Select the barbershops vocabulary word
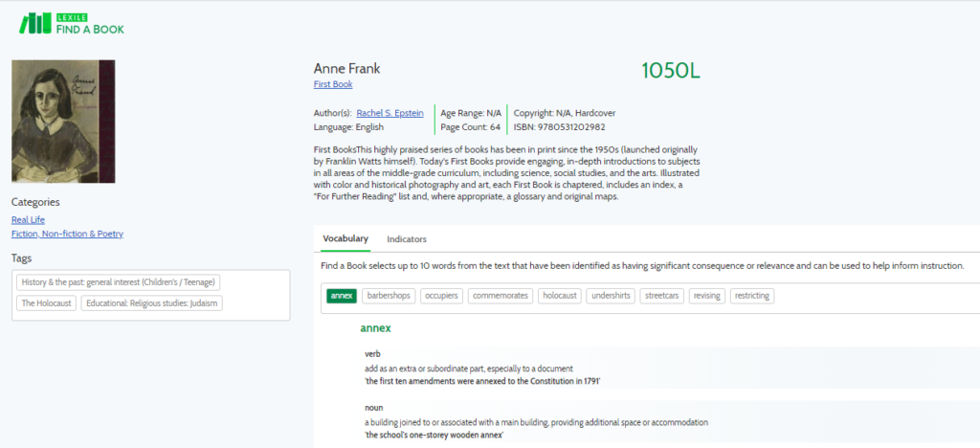Image resolution: width=980 pixels, height=448 pixels. pyautogui.click(x=389, y=296)
